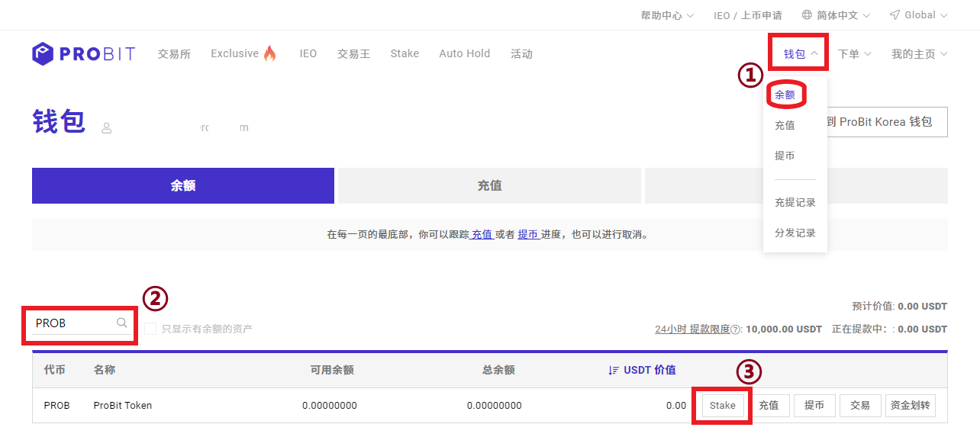Screen dimensions: 980x437
Task: Select 充提记录 in the wallet menu
Action: (x=795, y=202)
